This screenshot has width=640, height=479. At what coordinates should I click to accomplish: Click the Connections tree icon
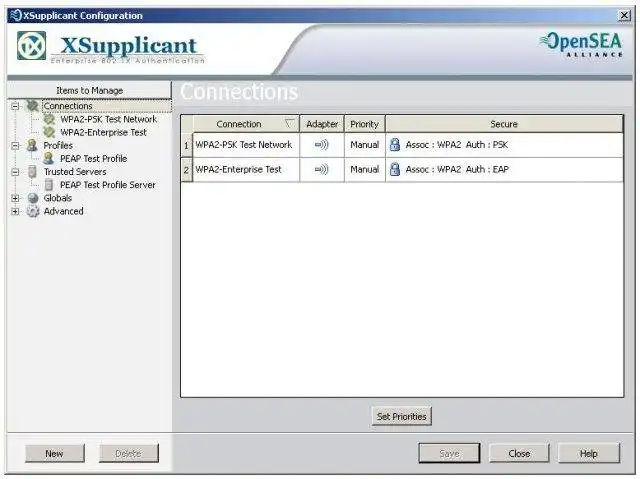click(33, 106)
